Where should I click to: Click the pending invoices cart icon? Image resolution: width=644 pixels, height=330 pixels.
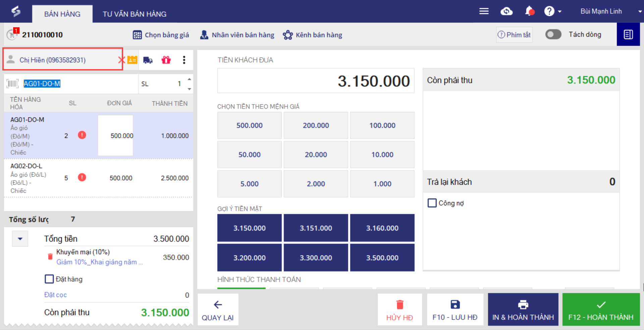tap(13, 34)
